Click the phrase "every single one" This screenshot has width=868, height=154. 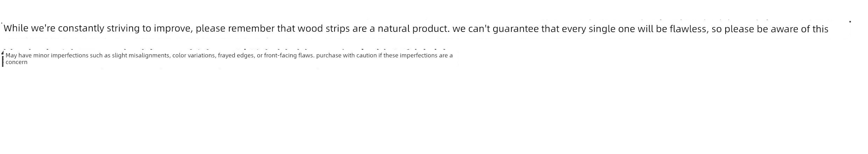[598, 29]
